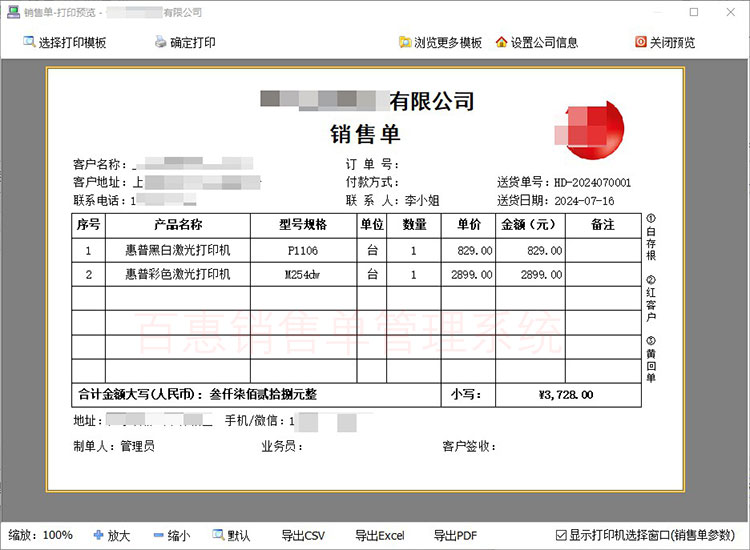The image size is (750, 550).
Task: Click the 客户签收: label
Action: tap(469, 446)
